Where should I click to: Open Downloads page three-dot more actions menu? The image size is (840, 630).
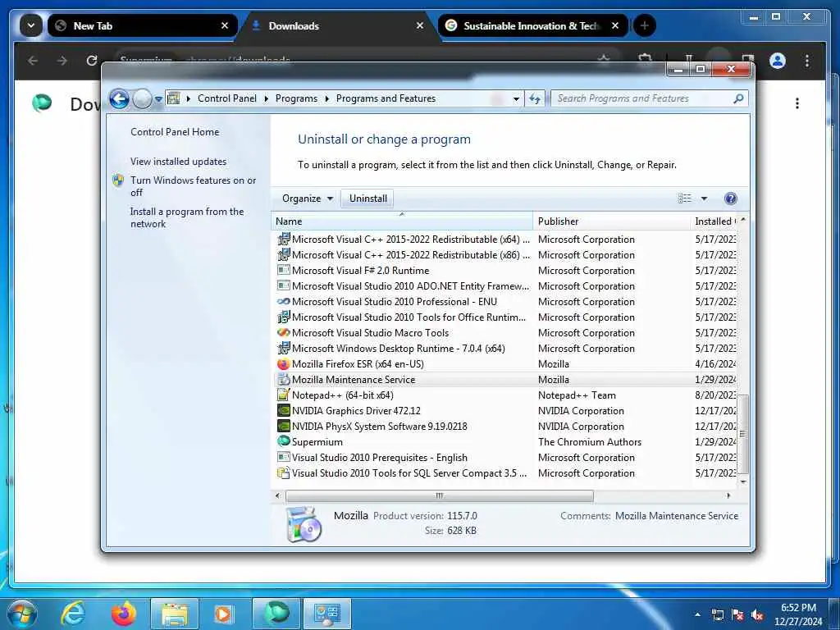[797, 103]
